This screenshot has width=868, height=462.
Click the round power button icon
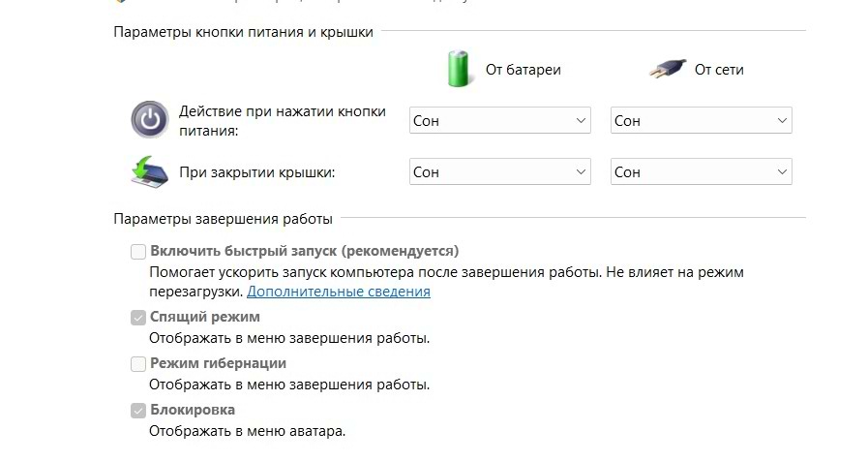coord(149,120)
